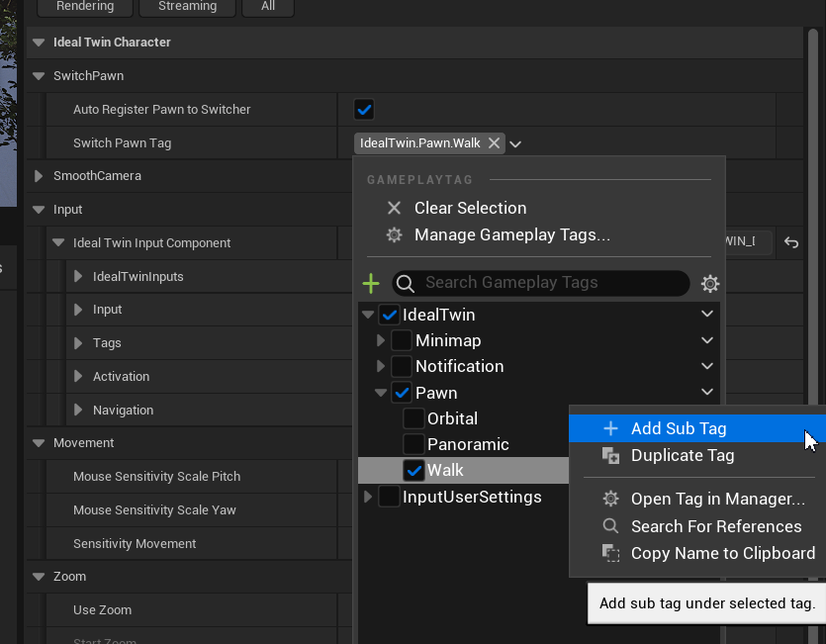Check the Panoramic tag checkbox
Viewport: 826px width, 644px height.
[x=413, y=445]
